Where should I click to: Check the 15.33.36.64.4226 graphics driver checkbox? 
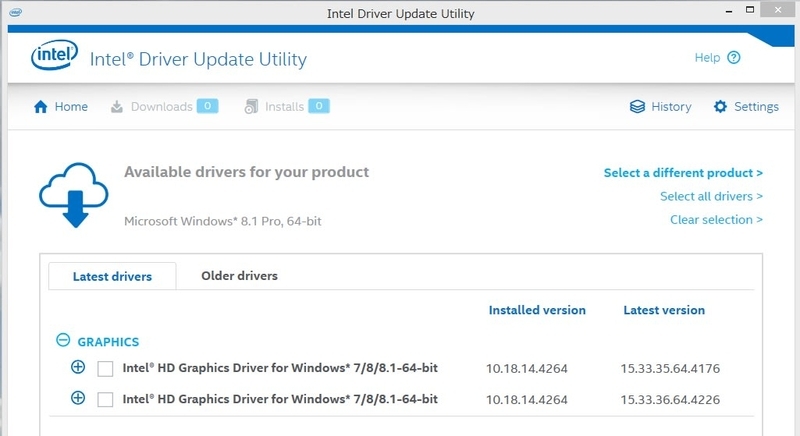point(105,399)
